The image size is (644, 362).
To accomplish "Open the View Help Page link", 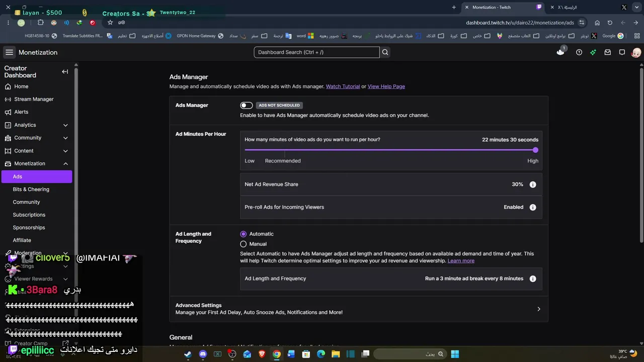I will click(x=386, y=86).
